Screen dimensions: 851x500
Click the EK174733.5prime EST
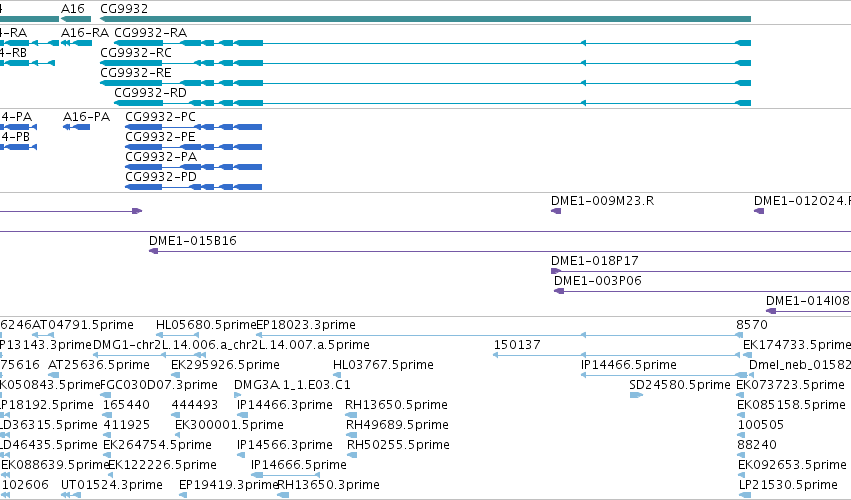tap(748, 355)
